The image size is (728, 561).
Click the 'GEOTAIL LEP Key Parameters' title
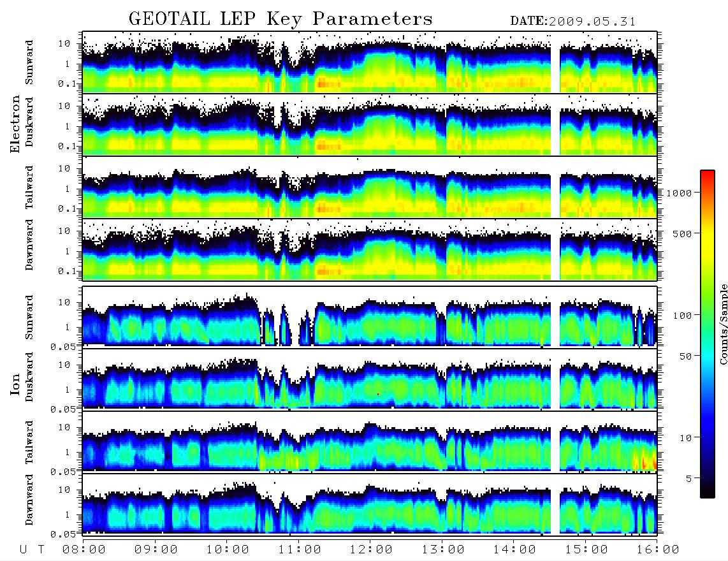point(280,20)
